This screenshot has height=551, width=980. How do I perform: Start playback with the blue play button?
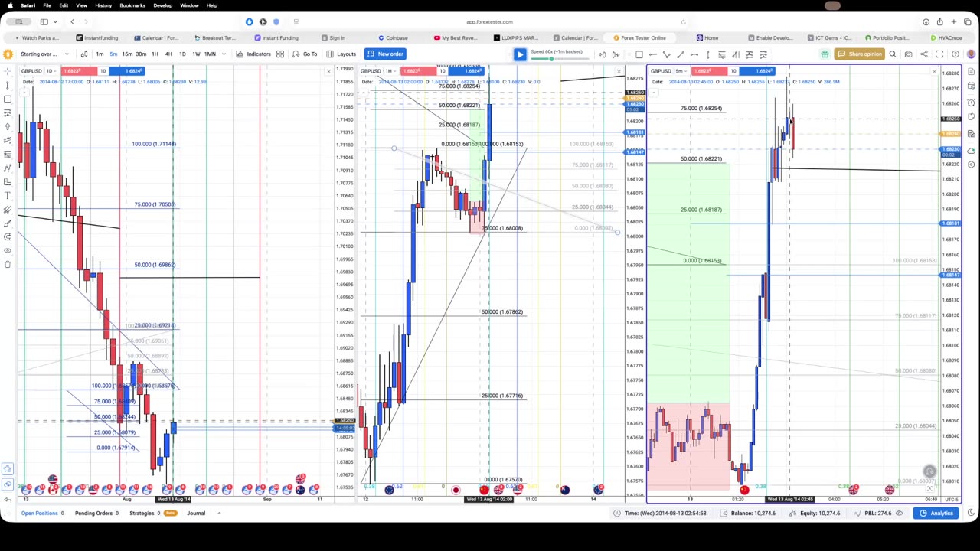point(520,54)
